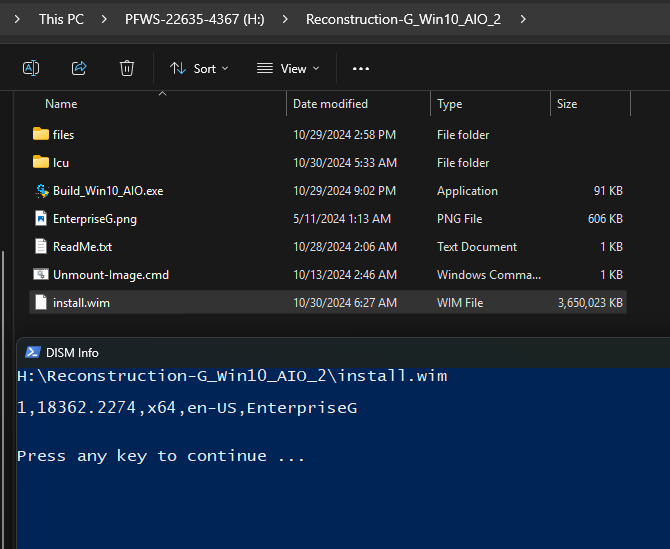
Task: Sort by the Type column header
Action: point(450,104)
